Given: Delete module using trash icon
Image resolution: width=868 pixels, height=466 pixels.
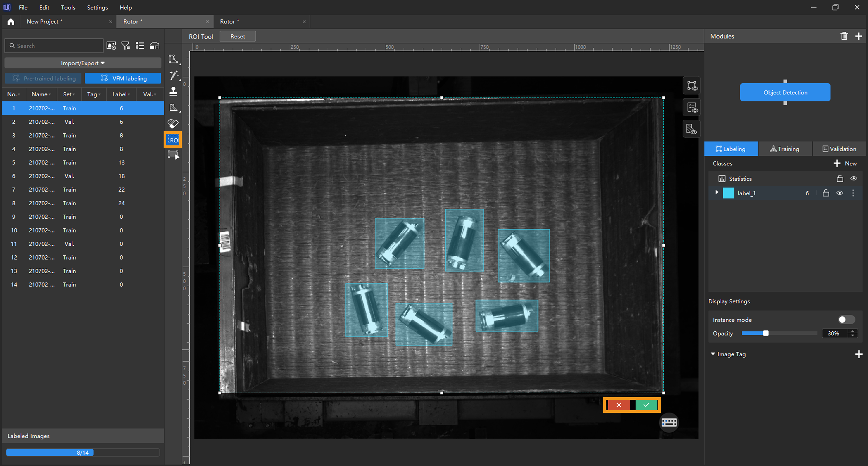Looking at the screenshot, I should (x=844, y=36).
